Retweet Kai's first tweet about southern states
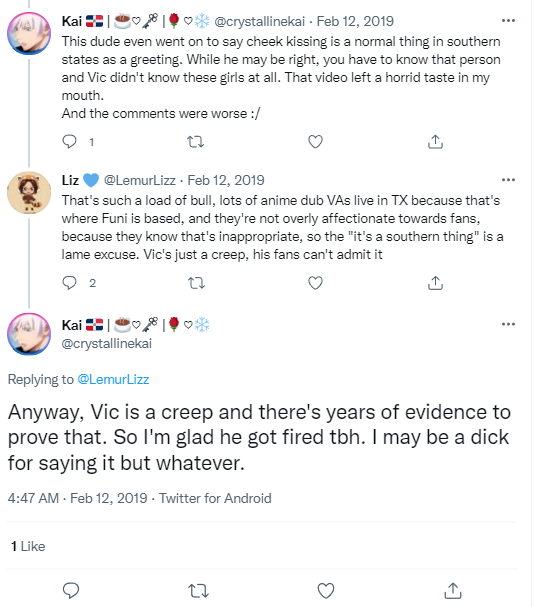The image size is (534, 607). point(196,142)
